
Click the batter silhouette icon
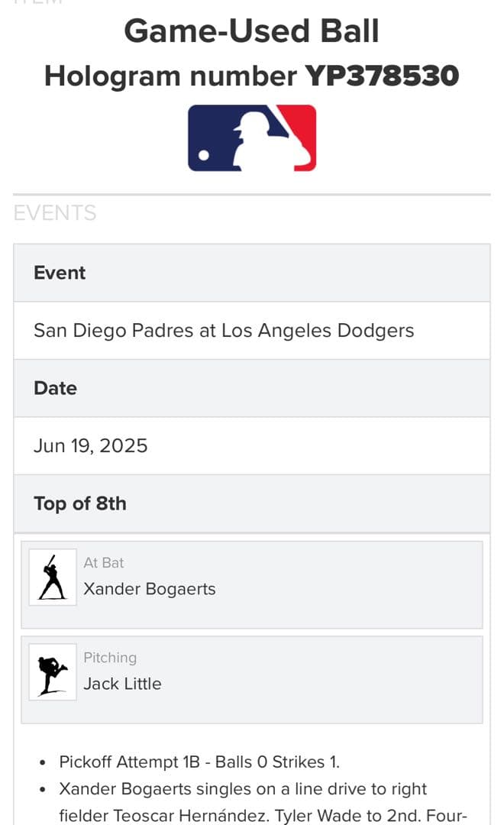click(52, 577)
